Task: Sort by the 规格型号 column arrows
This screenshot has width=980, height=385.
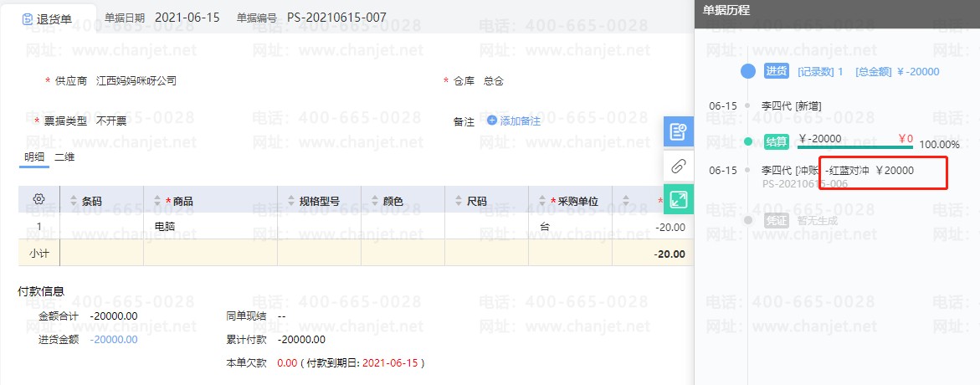Action: tap(290, 201)
